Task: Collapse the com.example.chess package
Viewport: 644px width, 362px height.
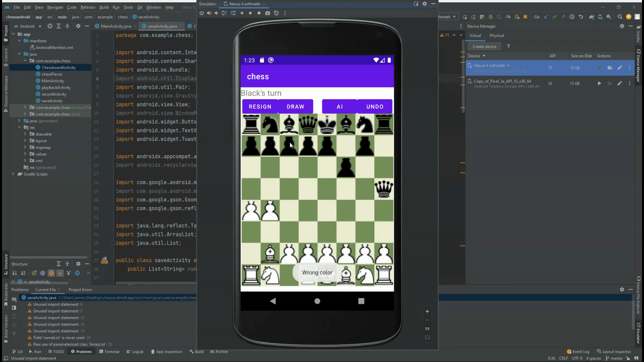Action: (25, 61)
